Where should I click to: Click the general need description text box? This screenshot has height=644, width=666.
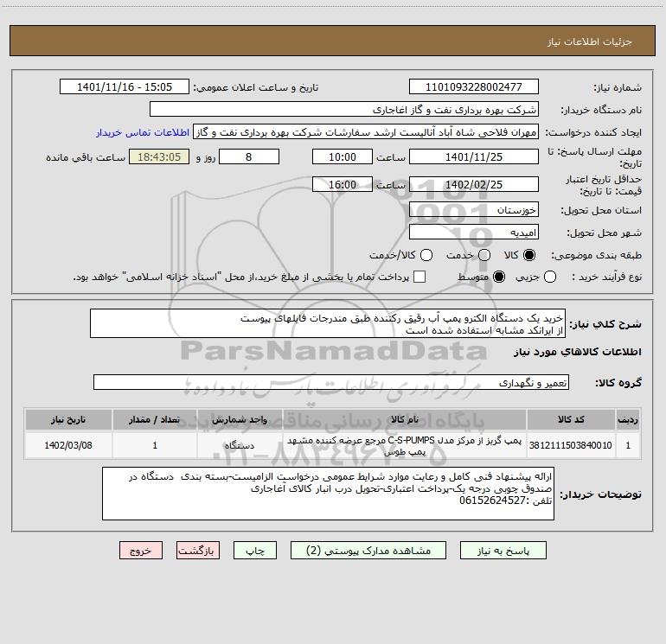[x=328, y=323]
